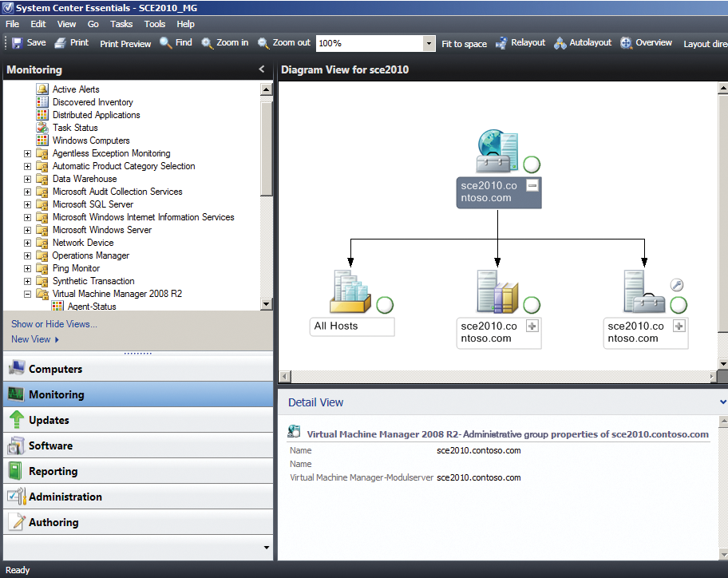Open the zoom percentage dropdown
The image size is (728, 578).
click(429, 42)
